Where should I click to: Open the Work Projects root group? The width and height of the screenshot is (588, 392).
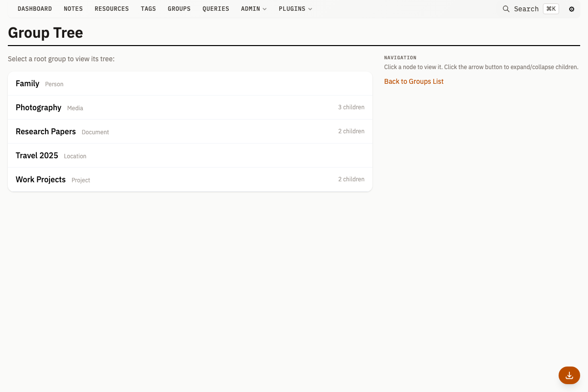tap(41, 180)
